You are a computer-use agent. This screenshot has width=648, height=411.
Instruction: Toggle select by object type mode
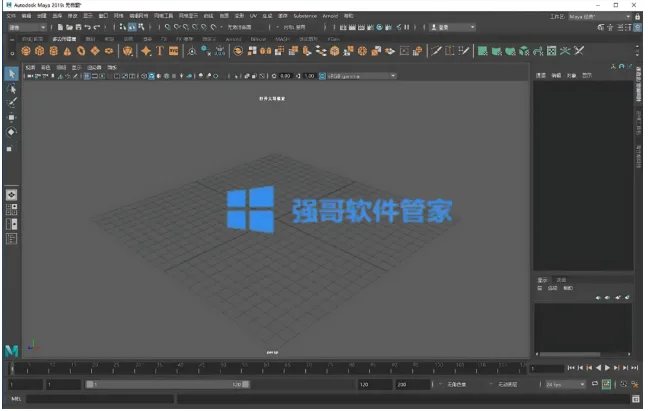pos(132,27)
